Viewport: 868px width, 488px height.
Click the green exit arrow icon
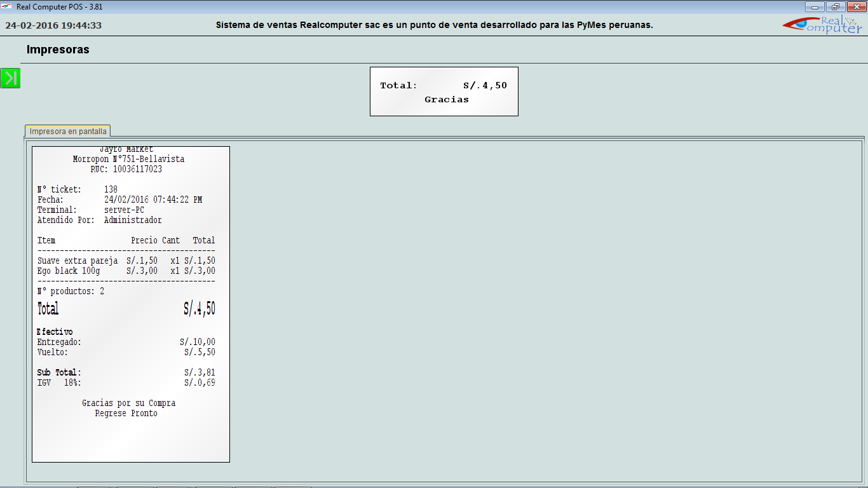click(x=10, y=78)
